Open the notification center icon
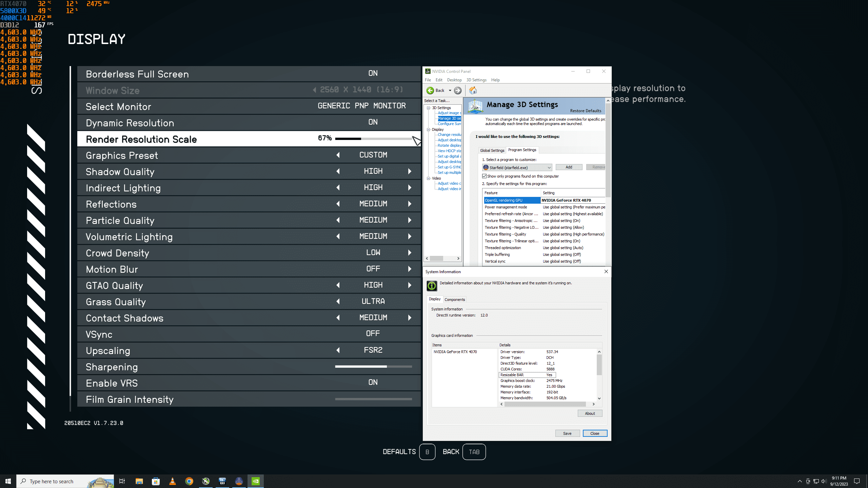Screen dimensions: 868x488 click(x=857, y=481)
